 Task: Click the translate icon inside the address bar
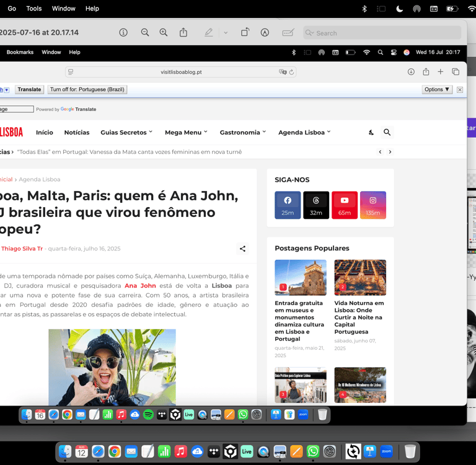click(x=283, y=72)
